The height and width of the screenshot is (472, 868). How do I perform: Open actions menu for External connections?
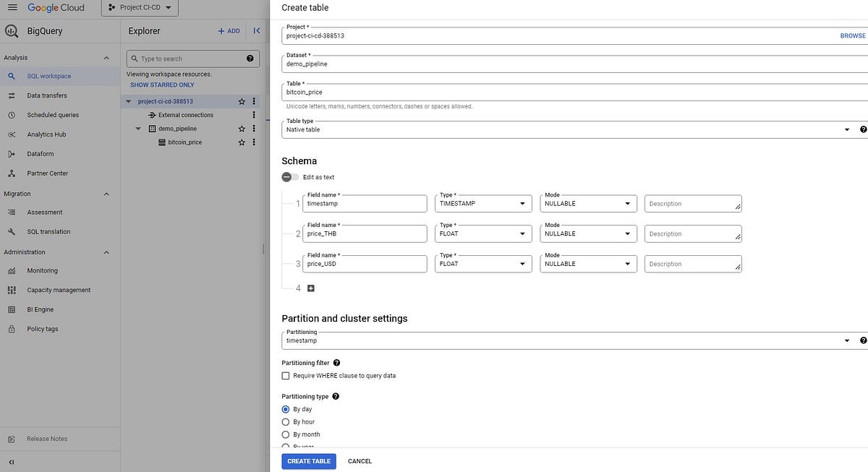pyautogui.click(x=253, y=114)
